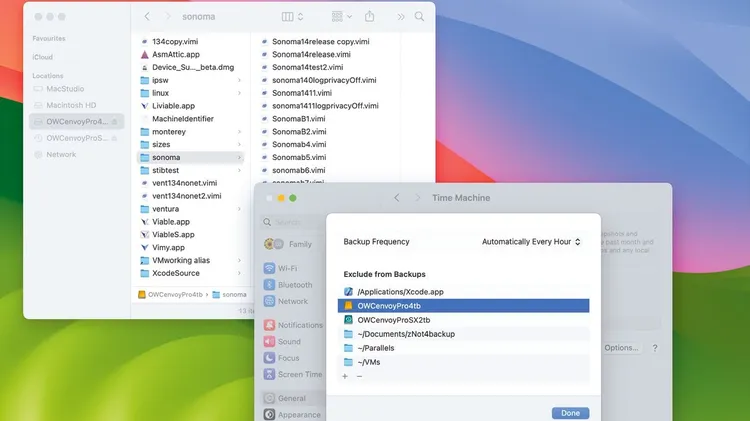Expand the sizes folder
750x421 pixels.
(x=239, y=144)
